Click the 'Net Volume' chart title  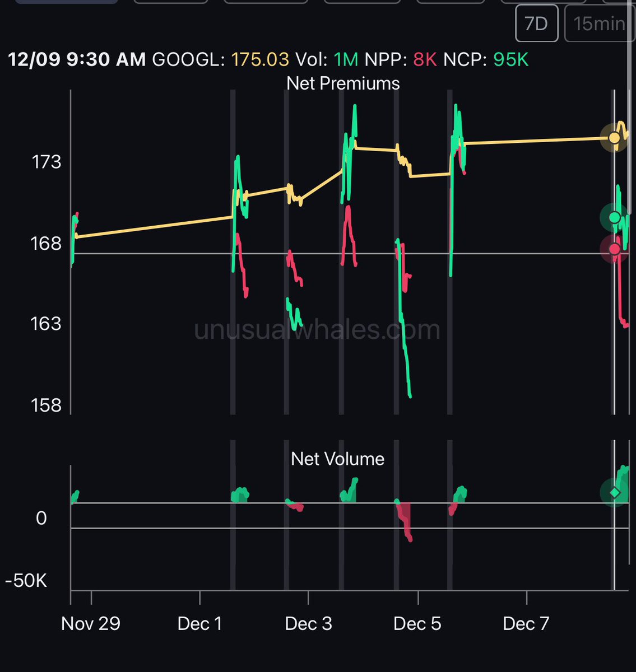click(338, 459)
